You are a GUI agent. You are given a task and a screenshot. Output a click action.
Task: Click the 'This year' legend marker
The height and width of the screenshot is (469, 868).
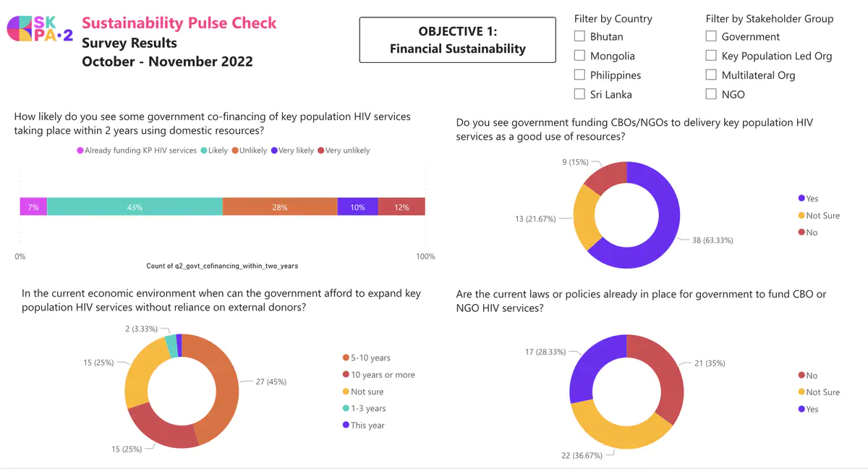pos(346,426)
